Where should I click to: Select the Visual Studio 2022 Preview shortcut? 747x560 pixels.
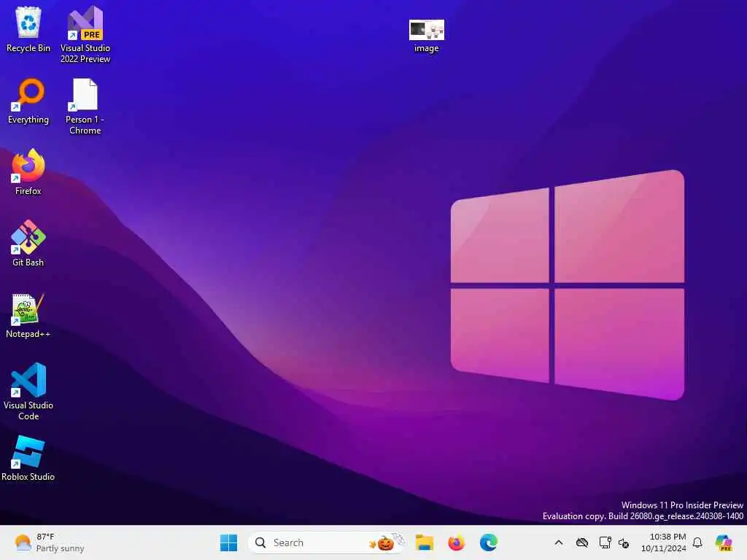[85, 35]
